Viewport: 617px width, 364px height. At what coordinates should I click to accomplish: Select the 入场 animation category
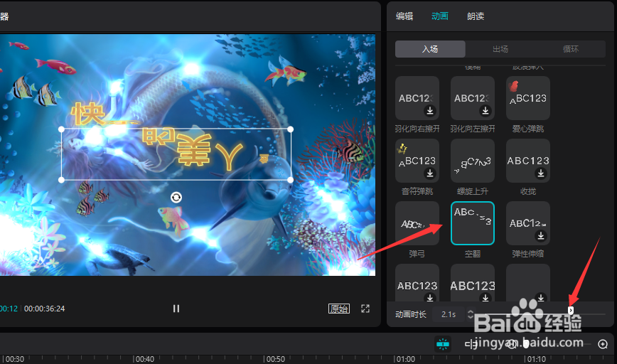430,49
